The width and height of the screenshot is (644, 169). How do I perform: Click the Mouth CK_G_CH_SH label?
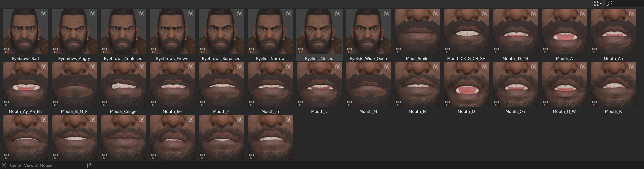pyautogui.click(x=466, y=59)
